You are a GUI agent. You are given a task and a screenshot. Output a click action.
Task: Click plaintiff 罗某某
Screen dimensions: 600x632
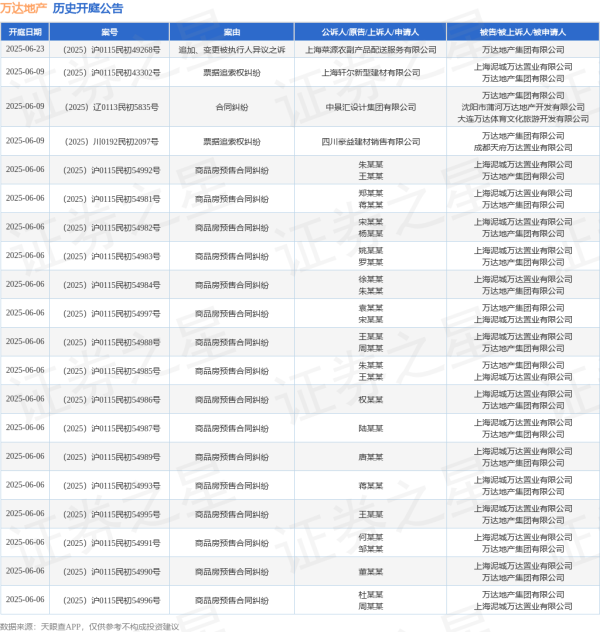click(370, 262)
